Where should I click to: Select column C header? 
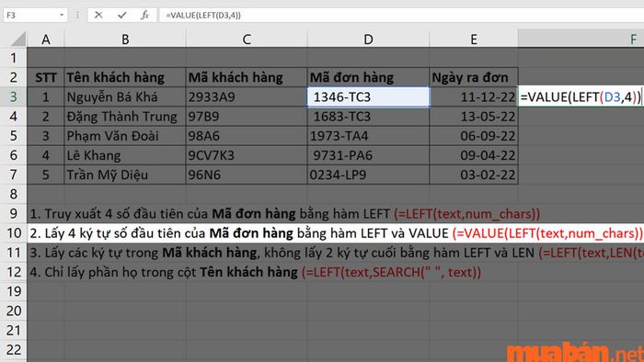(x=247, y=40)
